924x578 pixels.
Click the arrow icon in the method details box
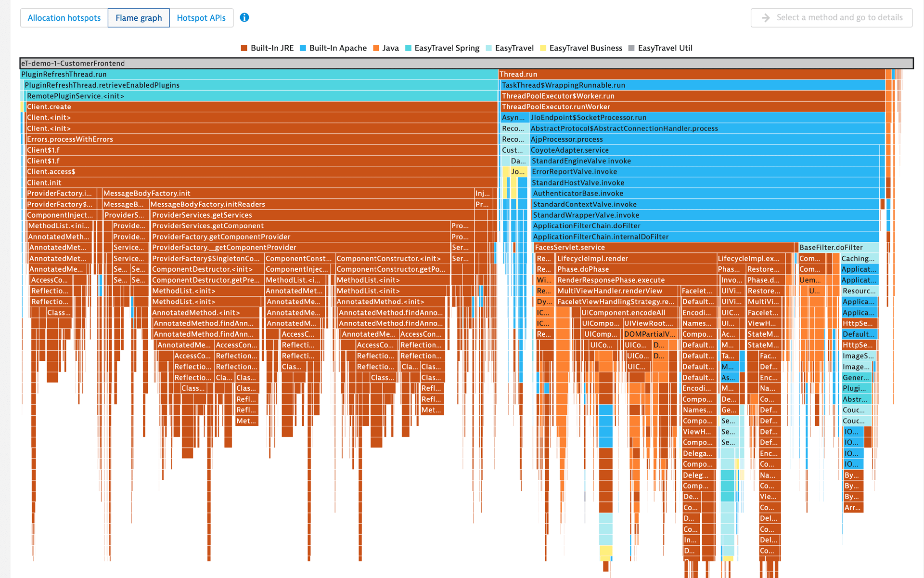click(x=765, y=17)
